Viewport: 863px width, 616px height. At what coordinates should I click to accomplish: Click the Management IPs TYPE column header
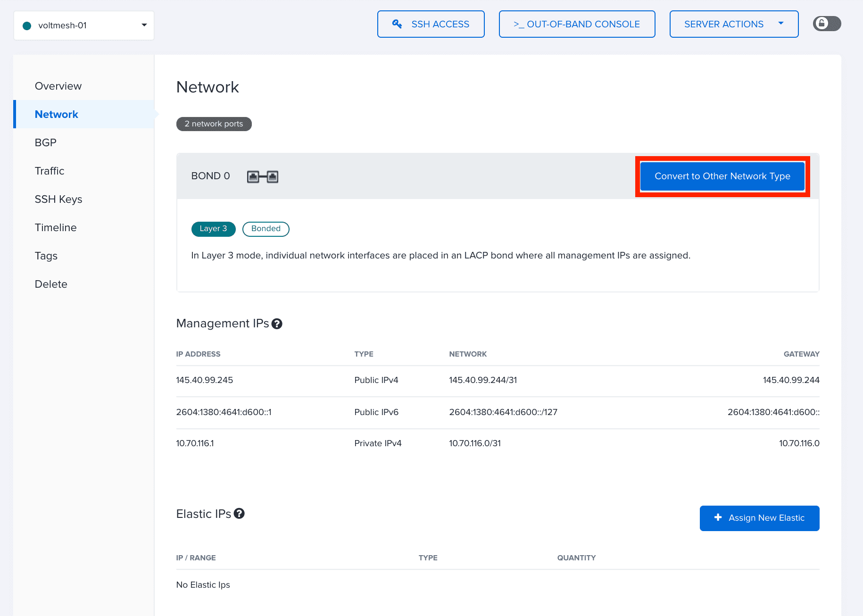tap(364, 354)
